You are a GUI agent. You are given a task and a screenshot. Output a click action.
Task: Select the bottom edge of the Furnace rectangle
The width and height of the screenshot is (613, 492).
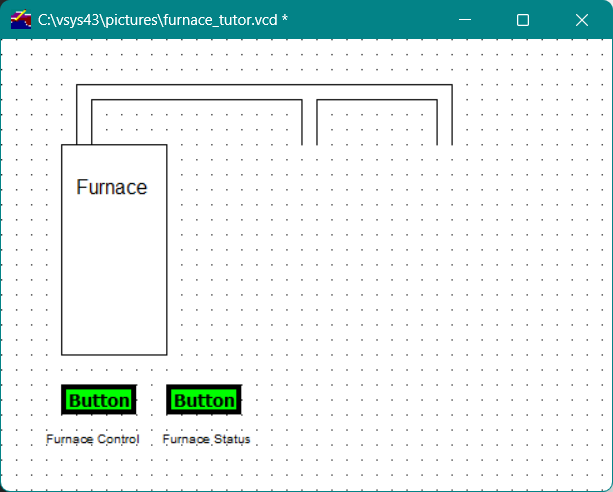[x=114, y=354]
